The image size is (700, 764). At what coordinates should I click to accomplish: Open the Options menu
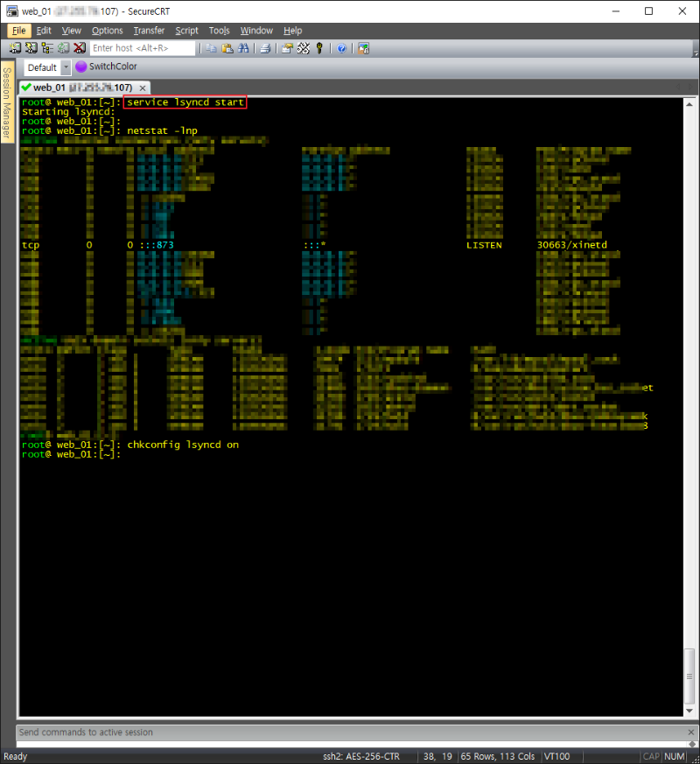[x=108, y=31]
